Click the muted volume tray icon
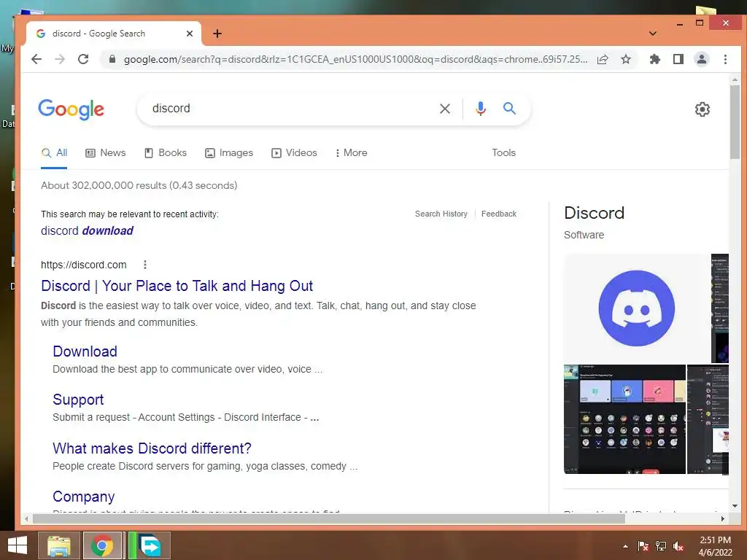Image resolution: width=747 pixels, height=560 pixels. click(678, 546)
